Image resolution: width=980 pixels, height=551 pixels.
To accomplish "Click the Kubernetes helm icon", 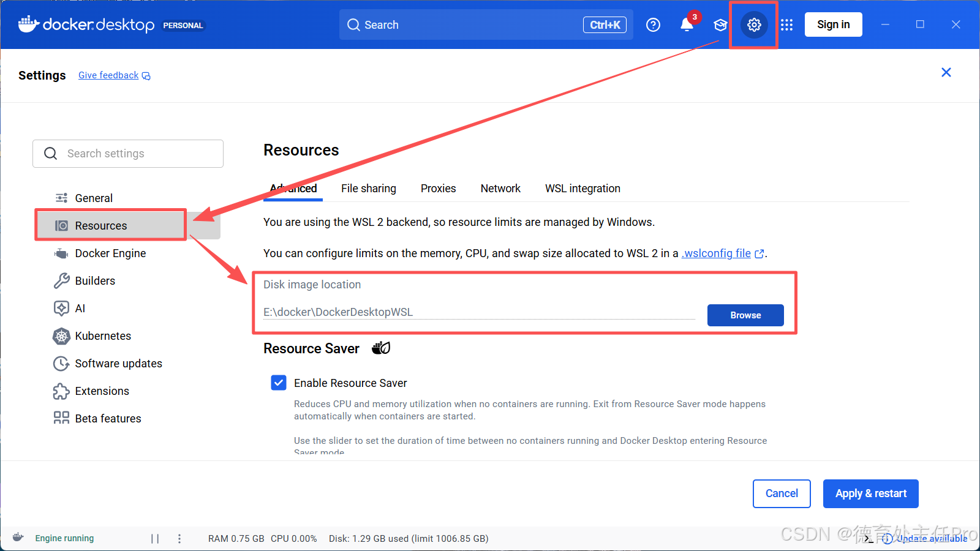I will click(x=61, y=335).
